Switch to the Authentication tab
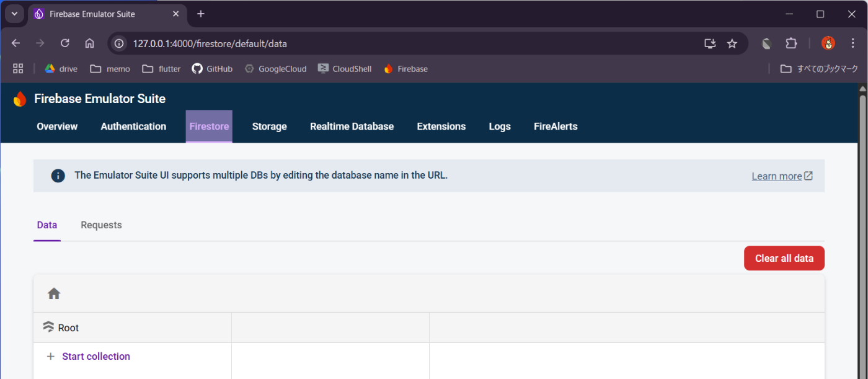 (x=133, y=127)
